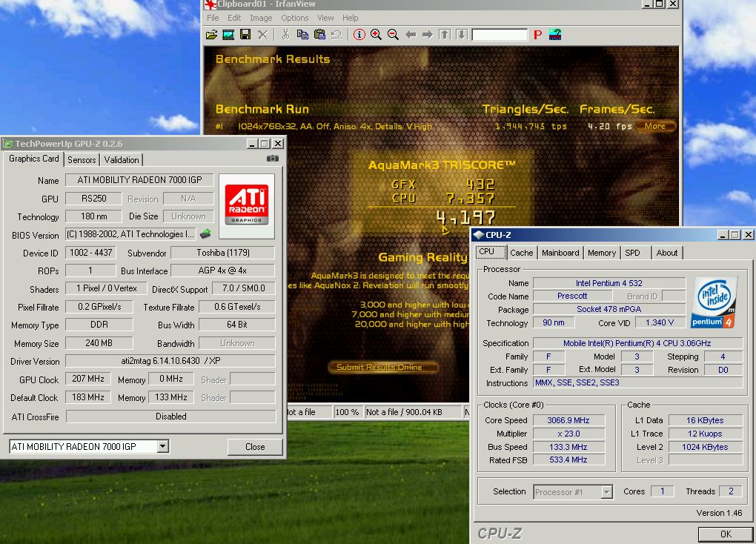The width and height of the screenshot is (756, 544).
Task: Open the Help menu in IrfanView
Action: point(351,18)
